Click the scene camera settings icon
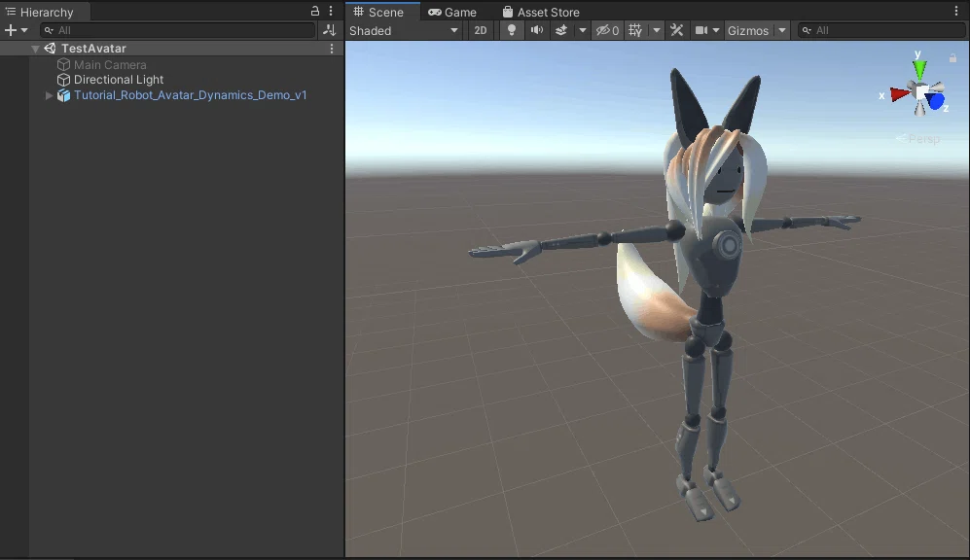Image resolution: width=970 pixels, height=560 pixels. click(701, 30)
